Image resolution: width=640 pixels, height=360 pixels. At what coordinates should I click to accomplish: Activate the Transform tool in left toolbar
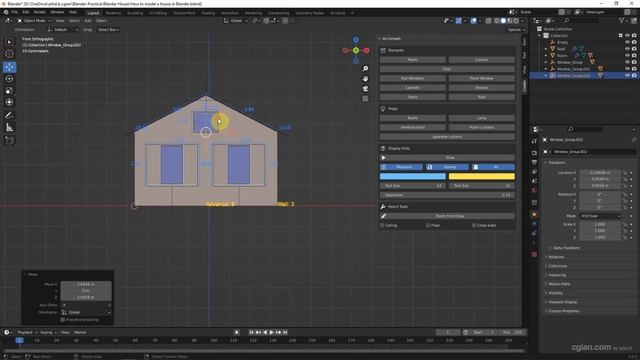tap(9, 102)
